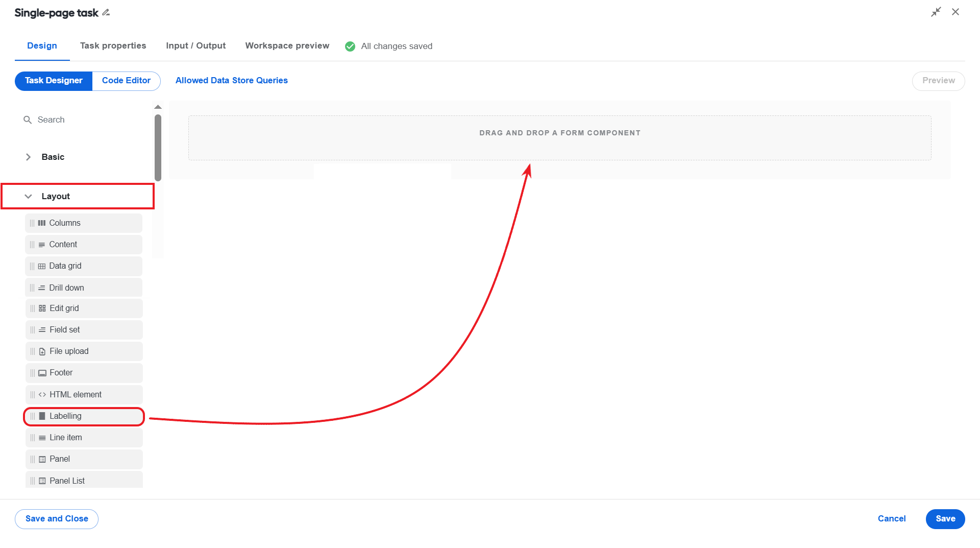The image size is (980, 548).
Task: Open the Workspace preview tab
Action: click(287, 46)
